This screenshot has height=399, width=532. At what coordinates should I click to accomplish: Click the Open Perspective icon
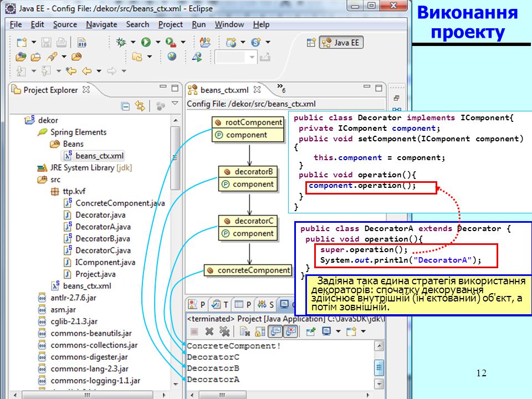coord(311,43)
